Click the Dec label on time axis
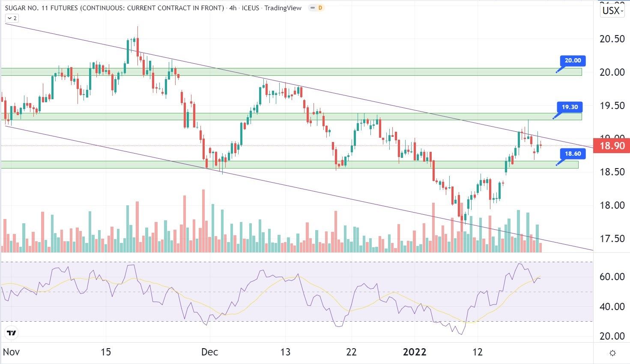Viewport: 630px width, 364px height. [209, 352]
